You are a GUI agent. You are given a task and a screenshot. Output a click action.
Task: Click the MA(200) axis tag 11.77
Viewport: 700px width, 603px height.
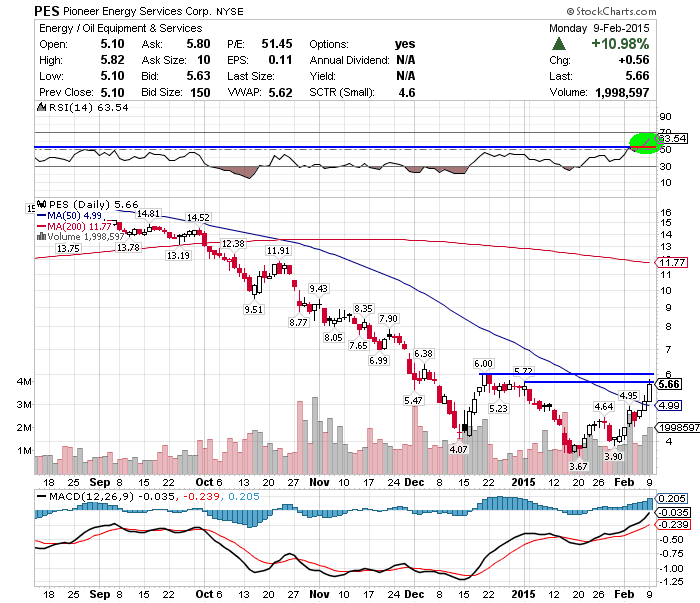671,262
